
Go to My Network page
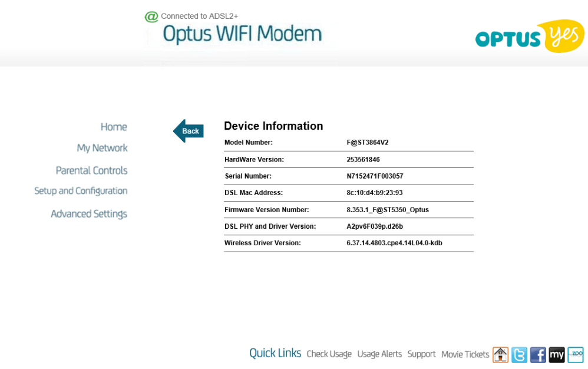[x=102, y=148]
